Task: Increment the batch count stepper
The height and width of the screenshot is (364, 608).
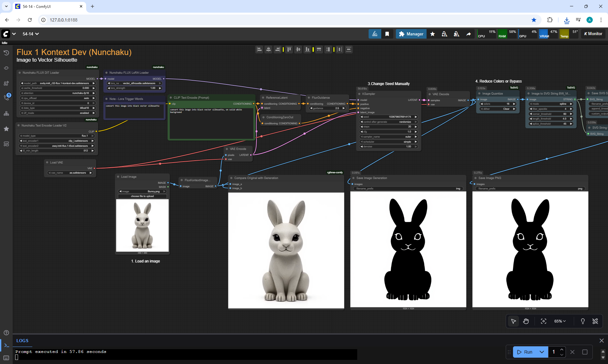Action: point(561,349)
